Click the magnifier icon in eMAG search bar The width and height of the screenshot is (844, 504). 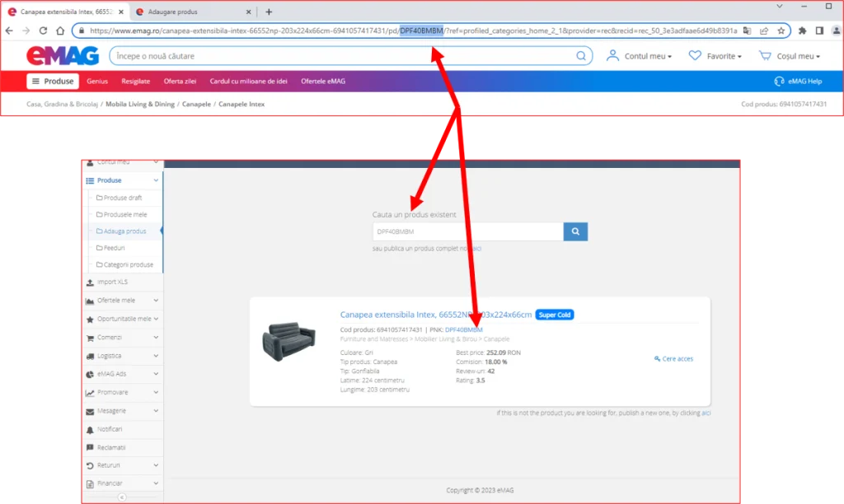pyautogui.click(x=581, y=56)
